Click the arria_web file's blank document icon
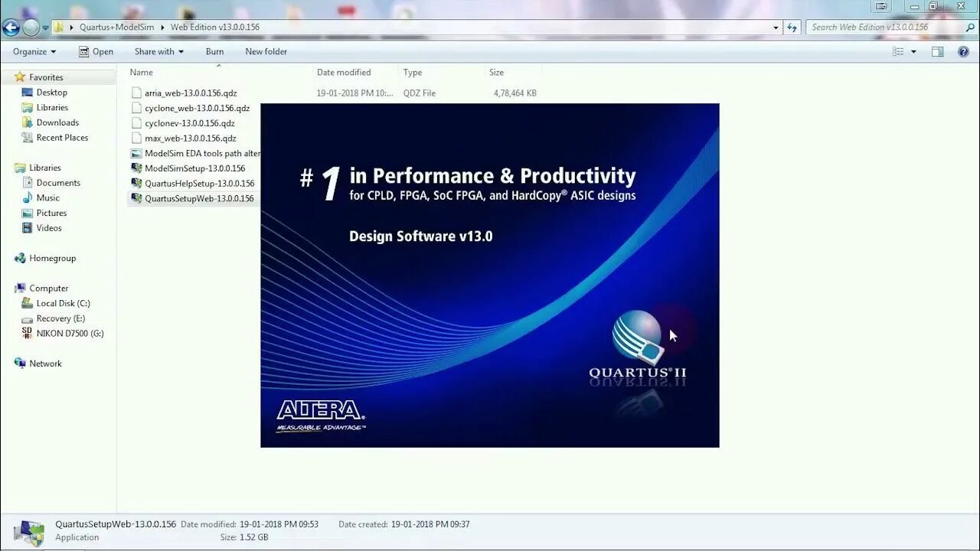The image size is (980, 551). (136, 93)
